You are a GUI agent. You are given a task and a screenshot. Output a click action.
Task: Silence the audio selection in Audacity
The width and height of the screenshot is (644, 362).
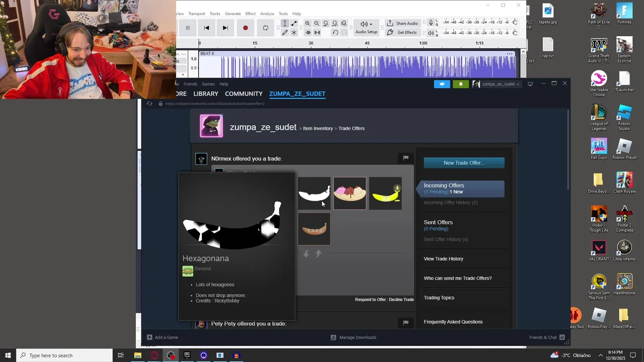317,33
